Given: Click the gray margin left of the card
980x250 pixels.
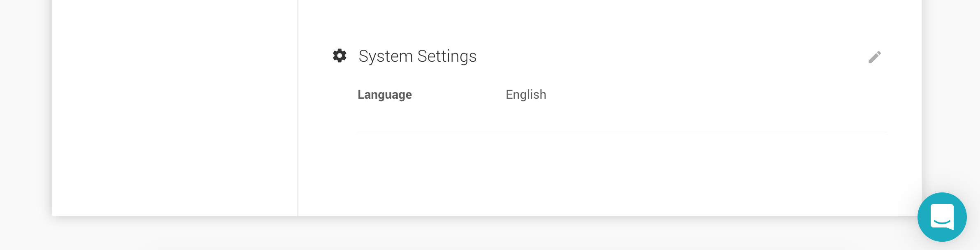Looking at the screenshot, I should click(25, 123).
